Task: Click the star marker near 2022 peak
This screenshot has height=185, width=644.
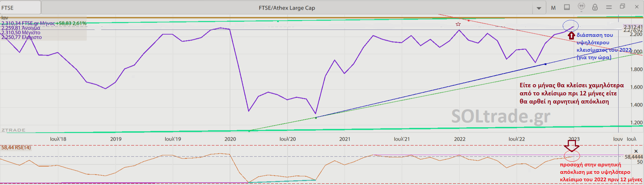Action: [x=458, y=24]
